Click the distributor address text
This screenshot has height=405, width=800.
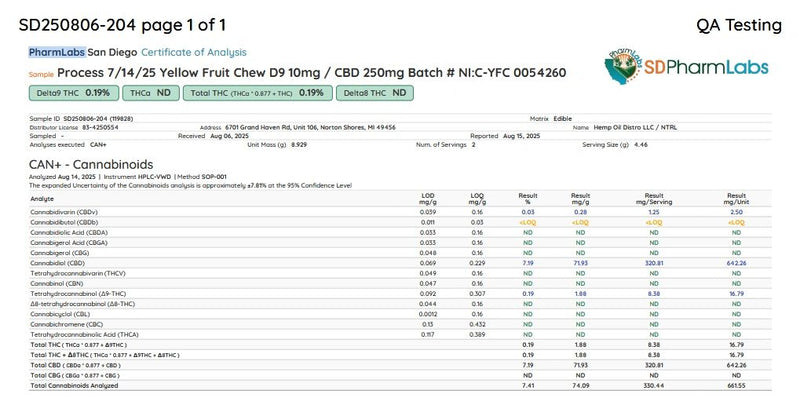coord(310,127)
